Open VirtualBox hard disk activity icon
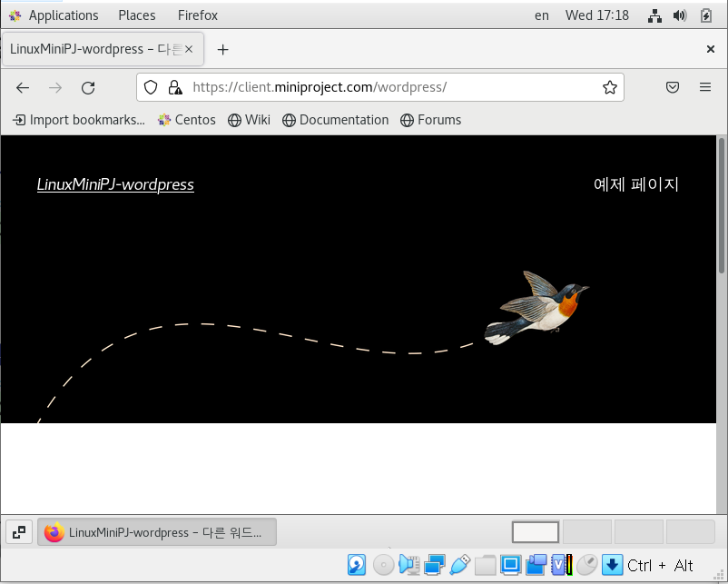 (357, 565)
